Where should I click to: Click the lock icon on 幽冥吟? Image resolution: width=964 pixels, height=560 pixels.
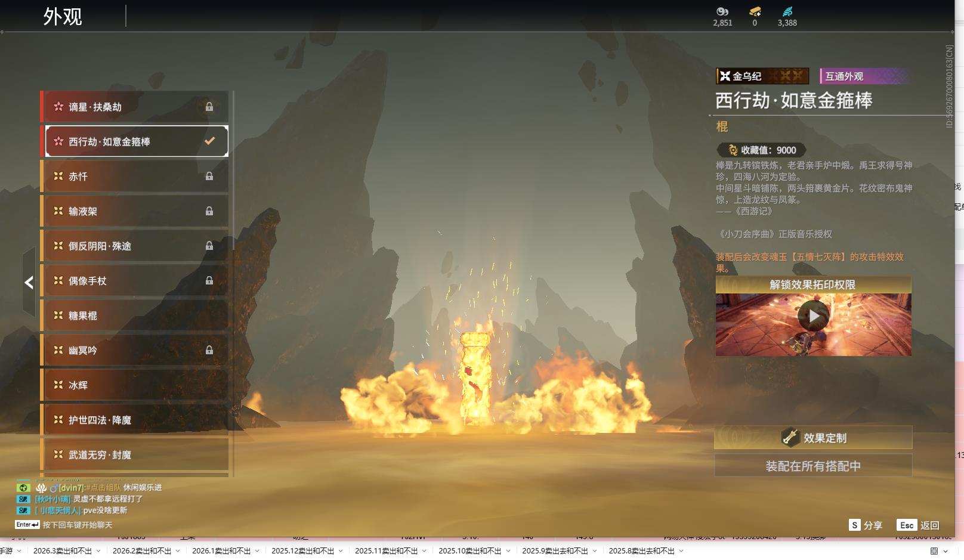(209, 350)
